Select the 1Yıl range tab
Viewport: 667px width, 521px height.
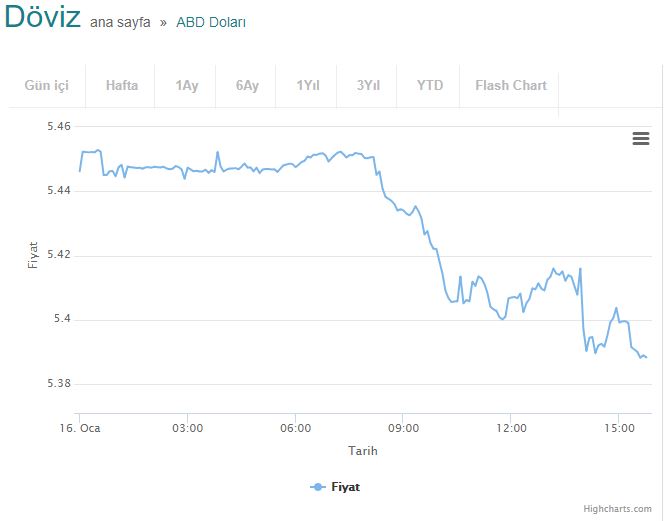coord(308,86)
